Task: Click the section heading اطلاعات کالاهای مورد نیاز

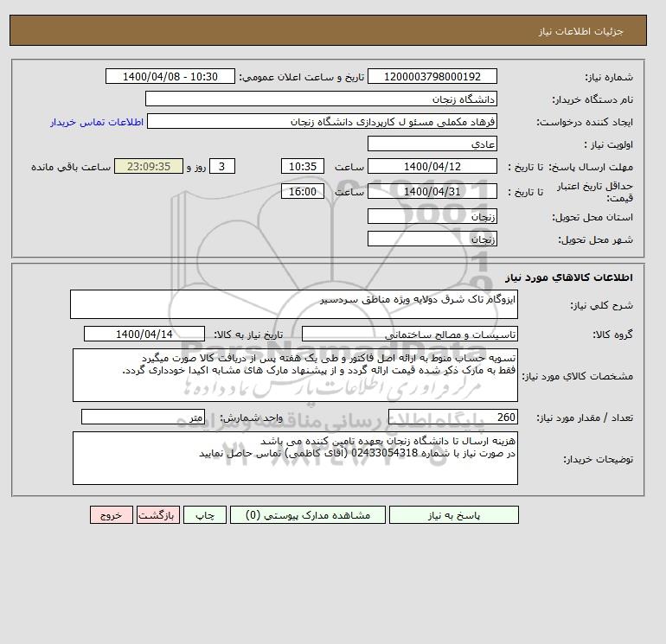Action: 569,277
